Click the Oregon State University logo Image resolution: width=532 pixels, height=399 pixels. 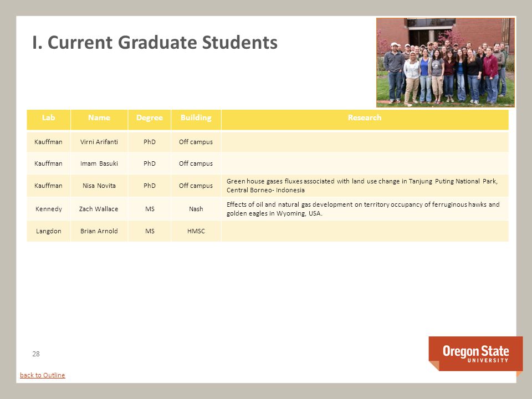[475, 355]
